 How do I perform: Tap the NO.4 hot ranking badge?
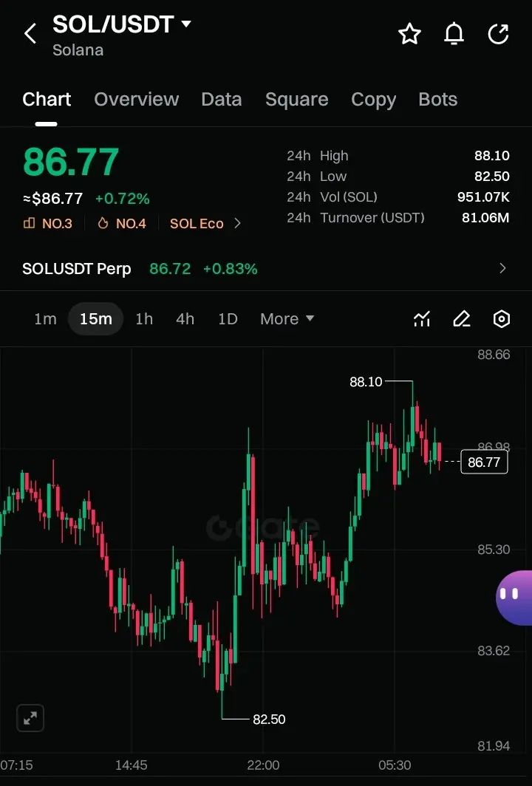(x=122, y=224)
